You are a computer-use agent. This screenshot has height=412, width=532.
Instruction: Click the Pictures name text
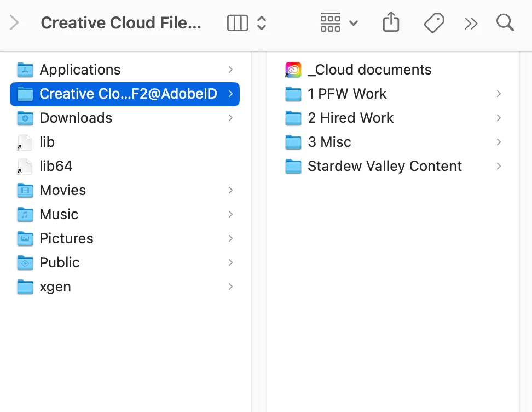pos(67,238)
